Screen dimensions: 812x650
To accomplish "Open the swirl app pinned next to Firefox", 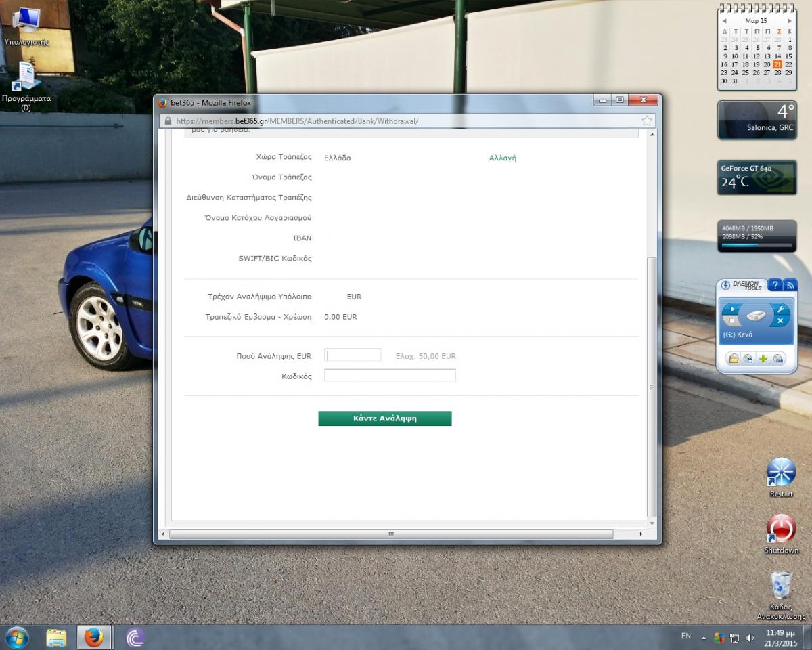I will click(135, 637).
